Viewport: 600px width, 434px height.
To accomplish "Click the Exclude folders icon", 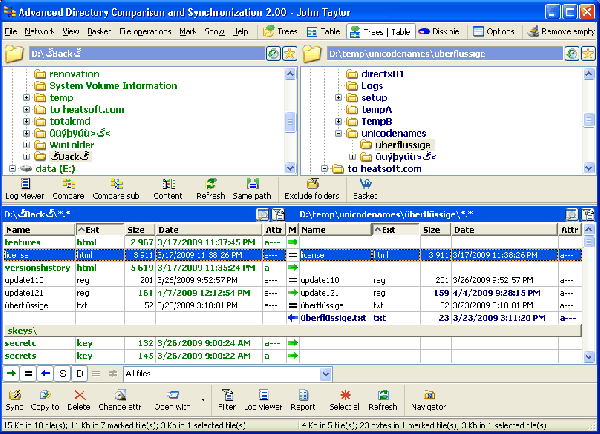I will 312,185.
